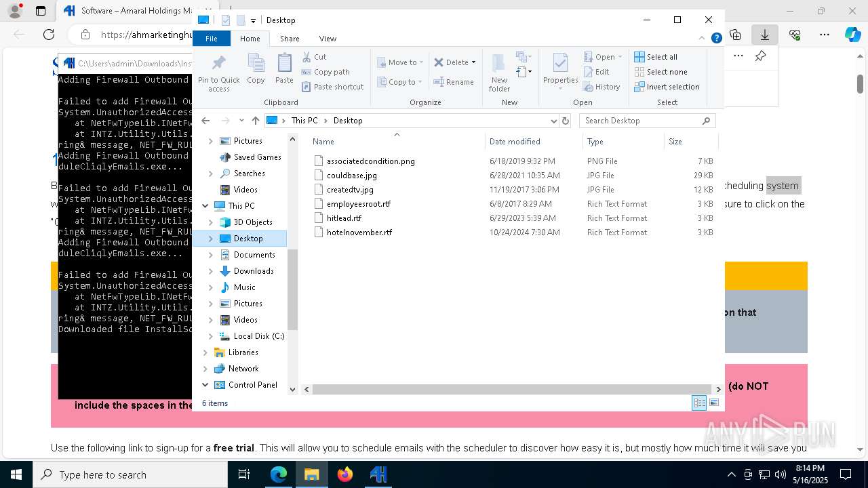Image resolution: width=868 pixels, height=488 pixels.
Task: Click the Rename command
Action: coord(454,82)
